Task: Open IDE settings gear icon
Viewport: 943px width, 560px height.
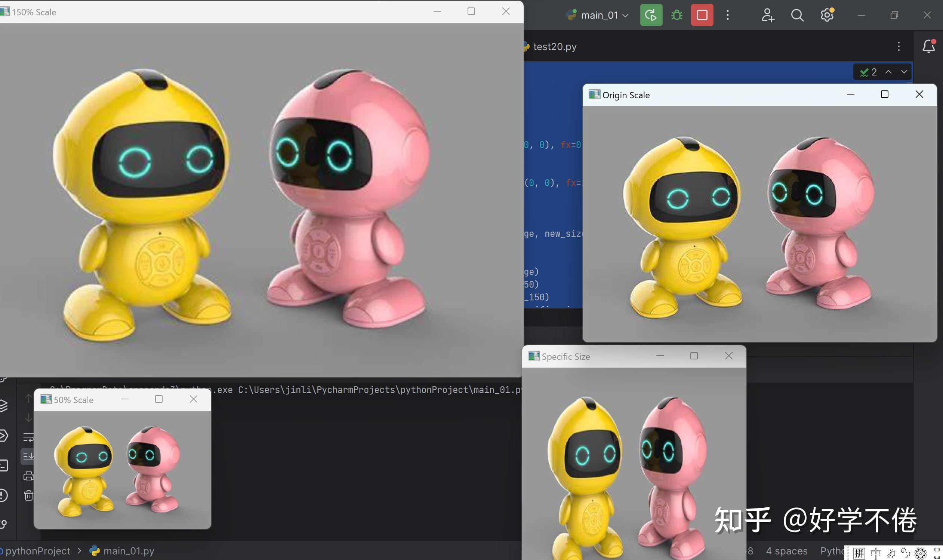Action: coord(827,15)
